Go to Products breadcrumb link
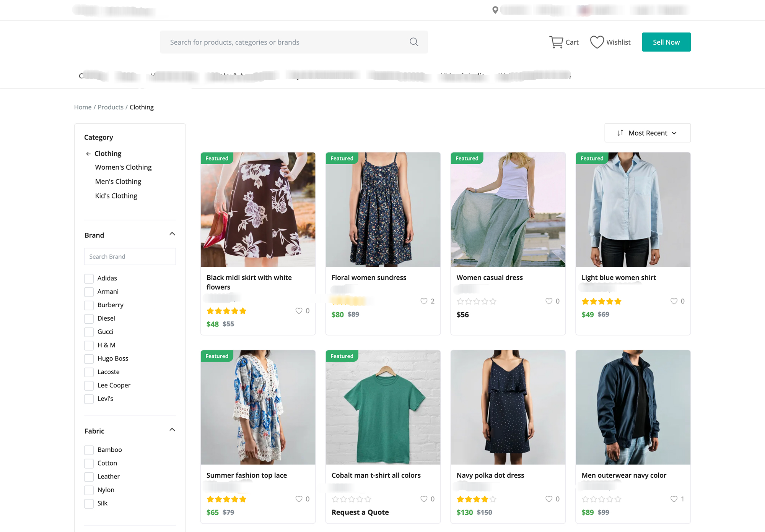 [x=111, y=107]
